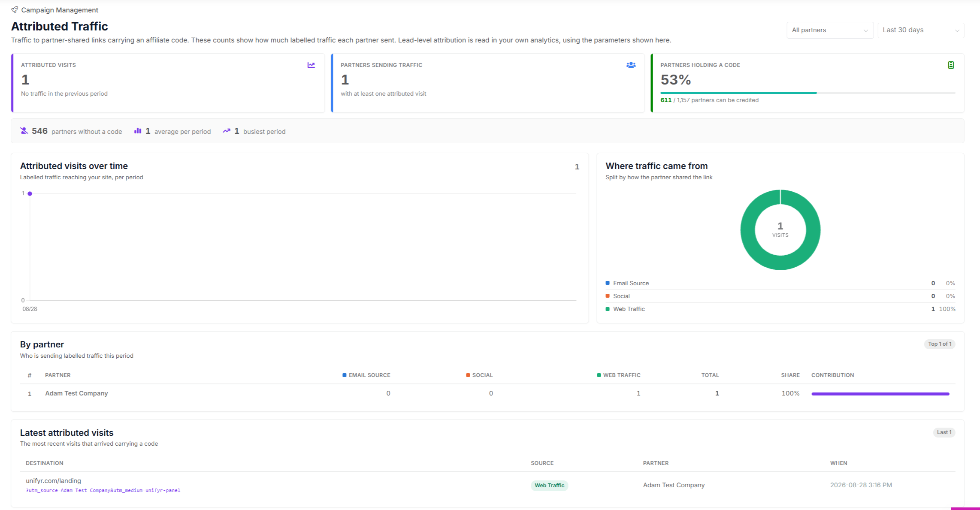Select the Email Source legend label
Image resolution: width=980 pixels, height=510 pixels.
pos(631,283)
